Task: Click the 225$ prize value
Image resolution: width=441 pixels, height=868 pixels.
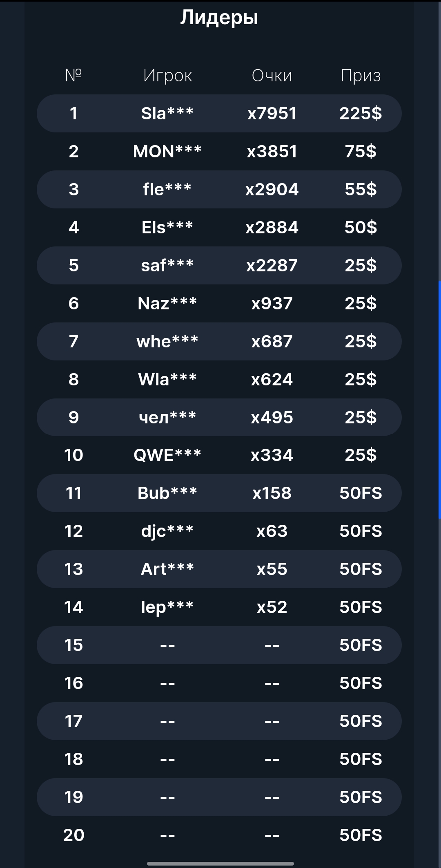Action: coord(361,114)
